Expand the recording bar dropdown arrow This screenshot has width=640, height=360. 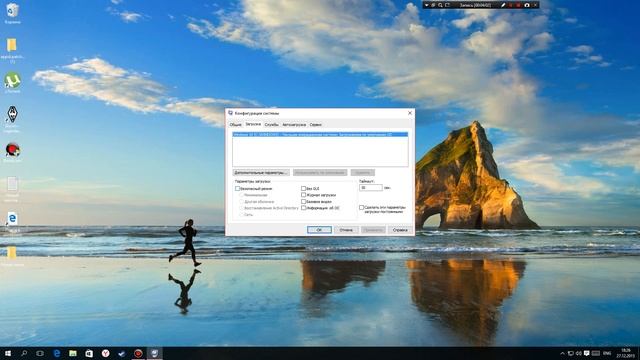[x=426, y=5]
